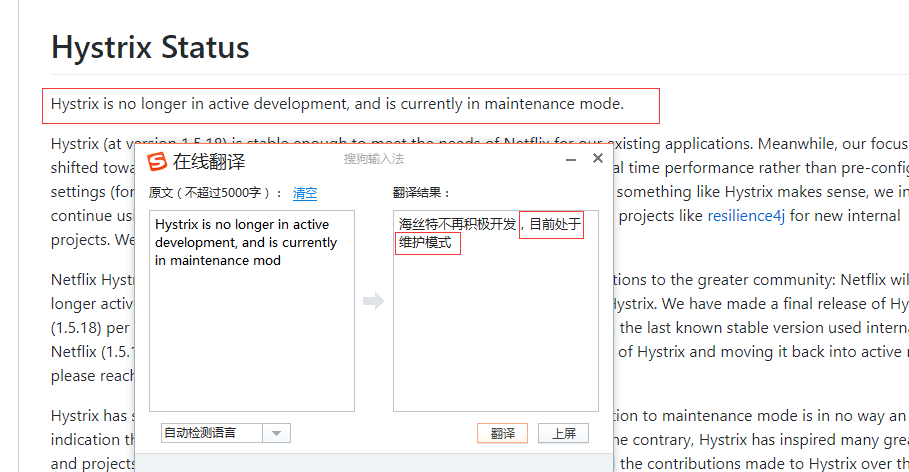Click the 清空 link to clear source text
The width and height of the screenshot is (909, 472).
point(305,193)
